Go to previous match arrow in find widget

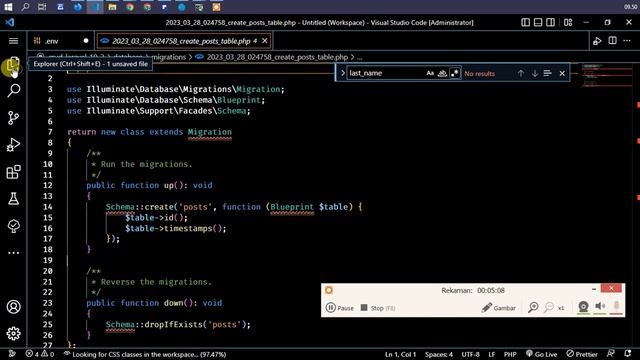tap(520, 73)
